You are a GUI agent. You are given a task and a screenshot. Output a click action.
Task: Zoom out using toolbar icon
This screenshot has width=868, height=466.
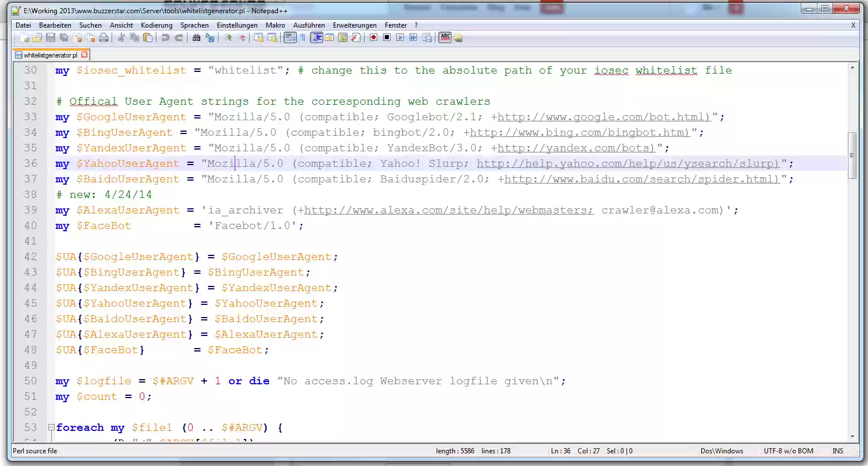pyautogui.click(x=241, y=38)
